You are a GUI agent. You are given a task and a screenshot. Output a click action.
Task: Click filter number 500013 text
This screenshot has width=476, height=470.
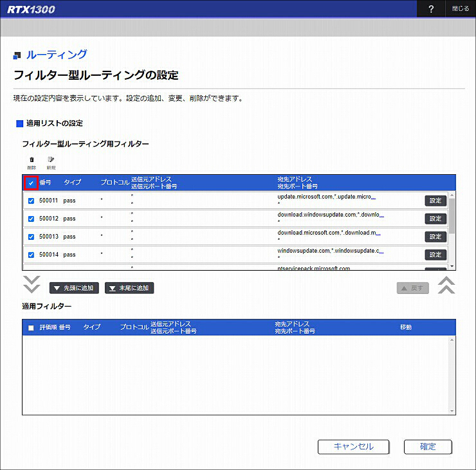(x=48, y=237)
